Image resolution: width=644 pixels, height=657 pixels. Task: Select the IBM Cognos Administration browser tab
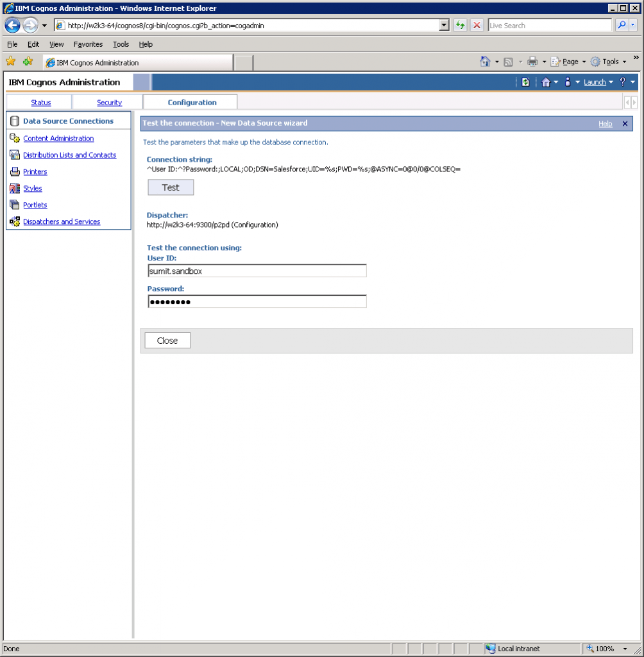138,62
